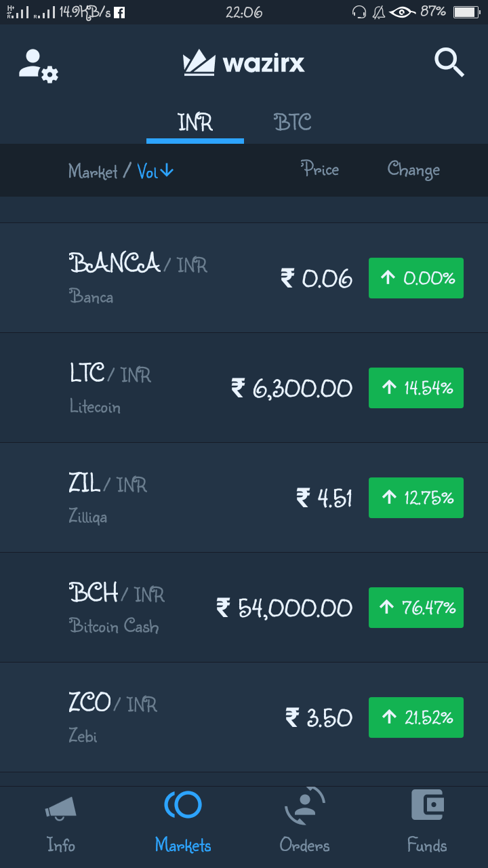
Task: Tap the Facebook notification icon in status bar
Action: [119, 12]
